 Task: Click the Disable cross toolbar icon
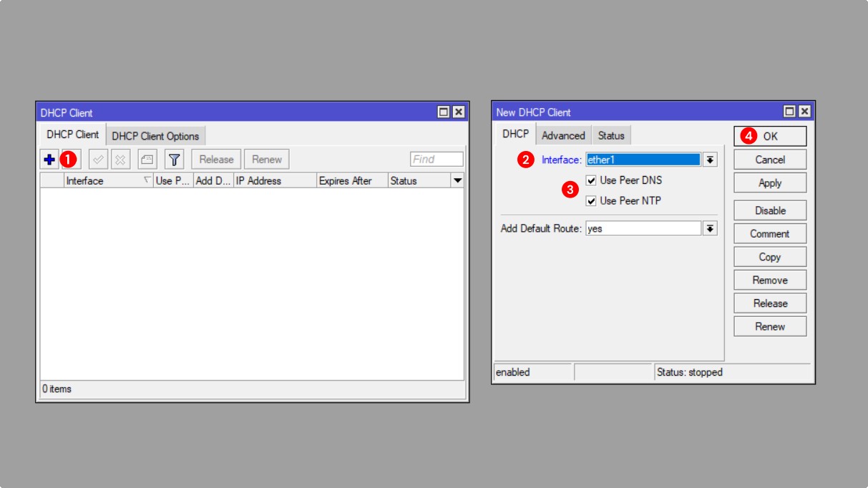pyautogui.click(x=120, y=160)
